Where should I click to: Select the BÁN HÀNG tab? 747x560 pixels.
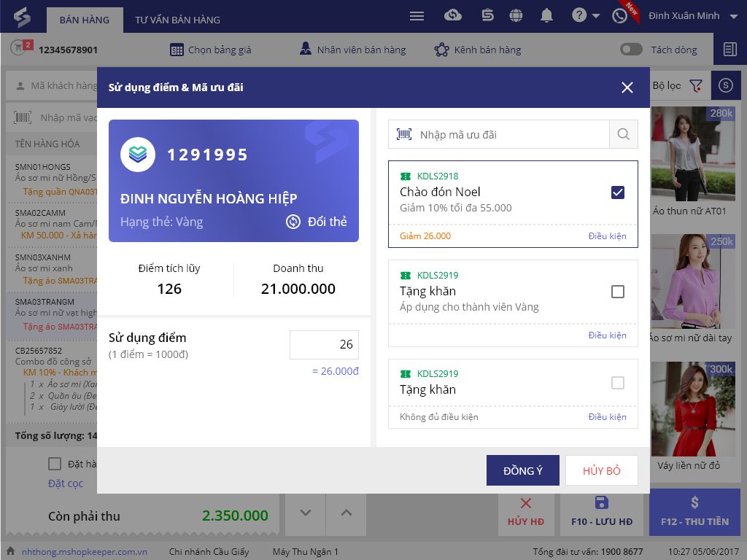tap(85, 20)
